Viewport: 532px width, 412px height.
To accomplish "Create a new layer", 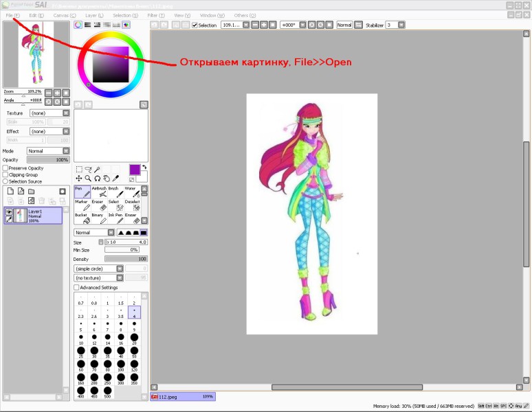I will [x=10, y=192].
